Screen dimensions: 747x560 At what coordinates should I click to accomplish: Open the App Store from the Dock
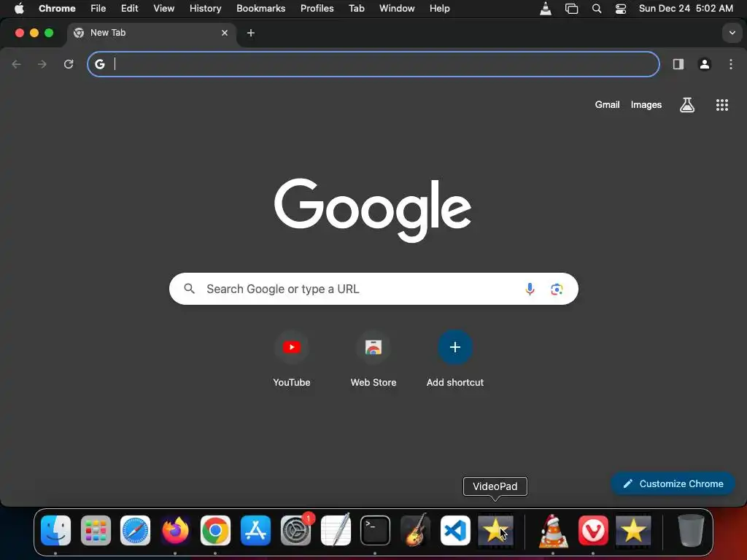[x=255, y=531]
